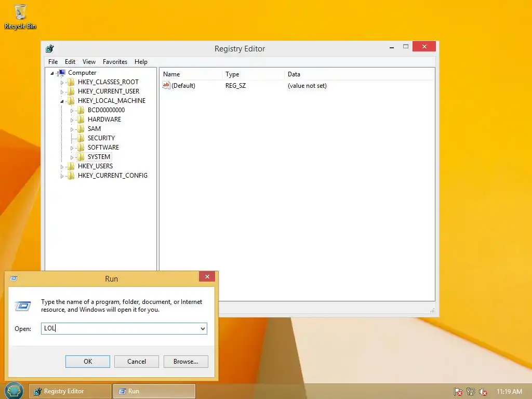Click the SECURITY folder icon
The height and width of the screenshot is (399, 532).
pos(81,138)
